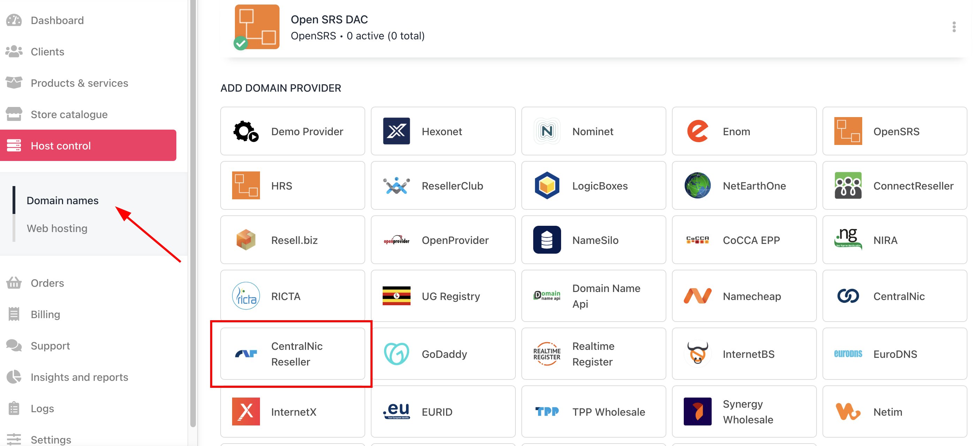Viewport: 980px width, 446px height.
Task: Click 'OpenSRS • 0 active (0 total)' text
Action: click(x=358, y=36)
